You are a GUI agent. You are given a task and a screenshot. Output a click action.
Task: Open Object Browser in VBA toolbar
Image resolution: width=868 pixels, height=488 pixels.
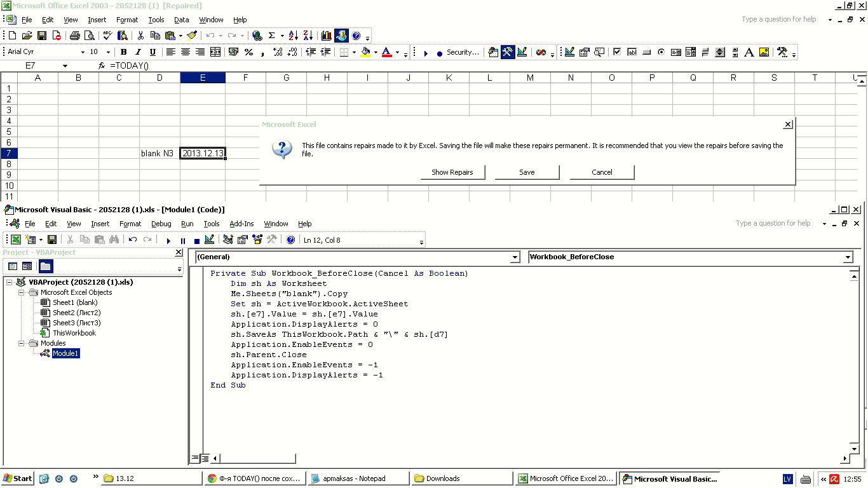257,240
